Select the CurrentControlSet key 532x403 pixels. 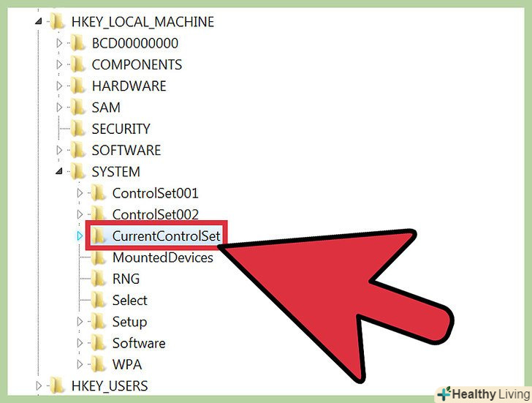pos(167,236)
